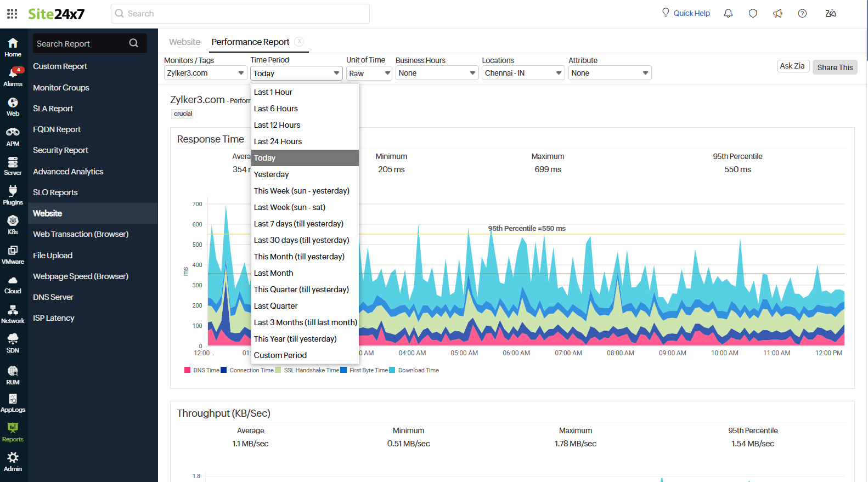This screenshot has height=482, width=868.
Task: Open the Quick Help link
Action: (x=692, y=13)
